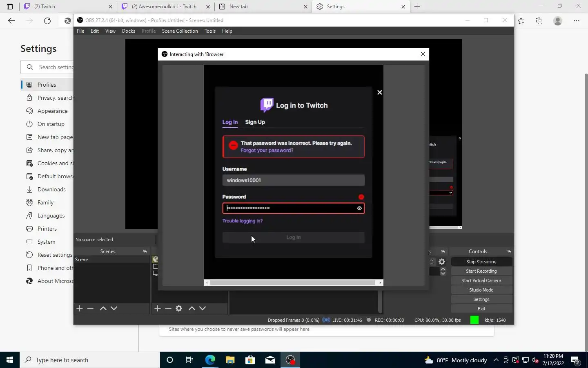Click OBS Studio taskbar icon
Viewport: 588px width, 368px height.
pos(290,360)
